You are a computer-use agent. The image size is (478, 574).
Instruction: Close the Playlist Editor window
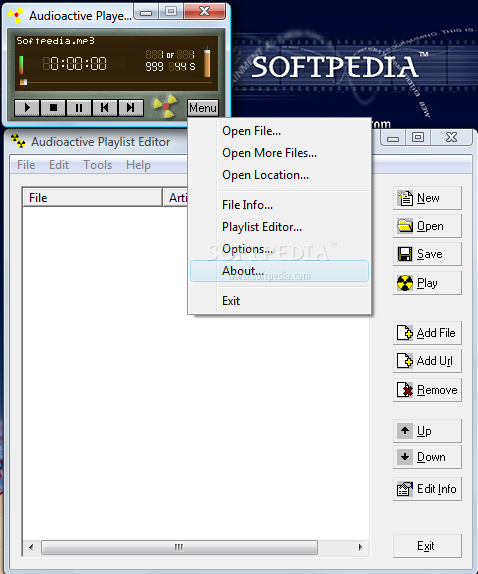point(451,137)
